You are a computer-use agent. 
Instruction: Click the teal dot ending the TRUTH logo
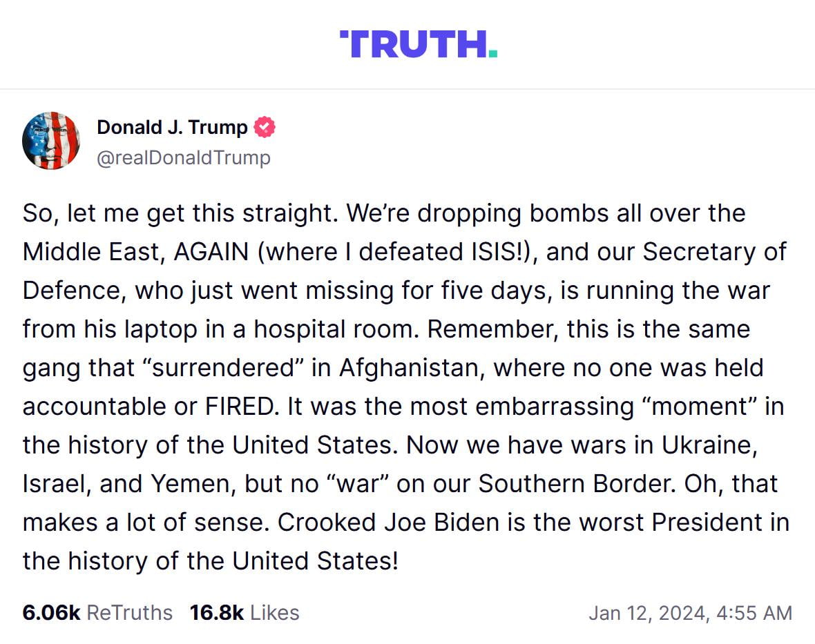[x=492, y=54]
